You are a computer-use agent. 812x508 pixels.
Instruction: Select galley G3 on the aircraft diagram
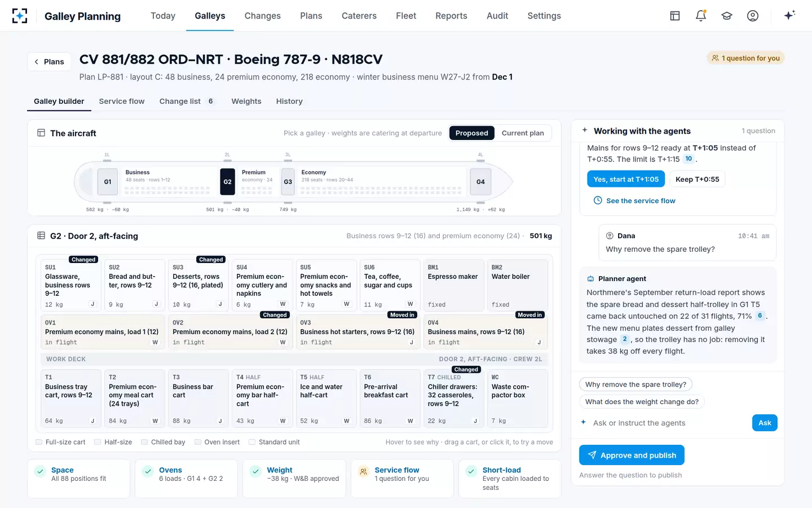pos(288,182)
